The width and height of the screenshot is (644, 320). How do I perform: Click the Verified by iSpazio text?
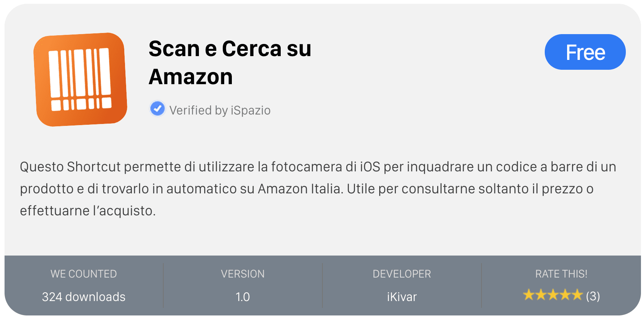pos(220,110)
